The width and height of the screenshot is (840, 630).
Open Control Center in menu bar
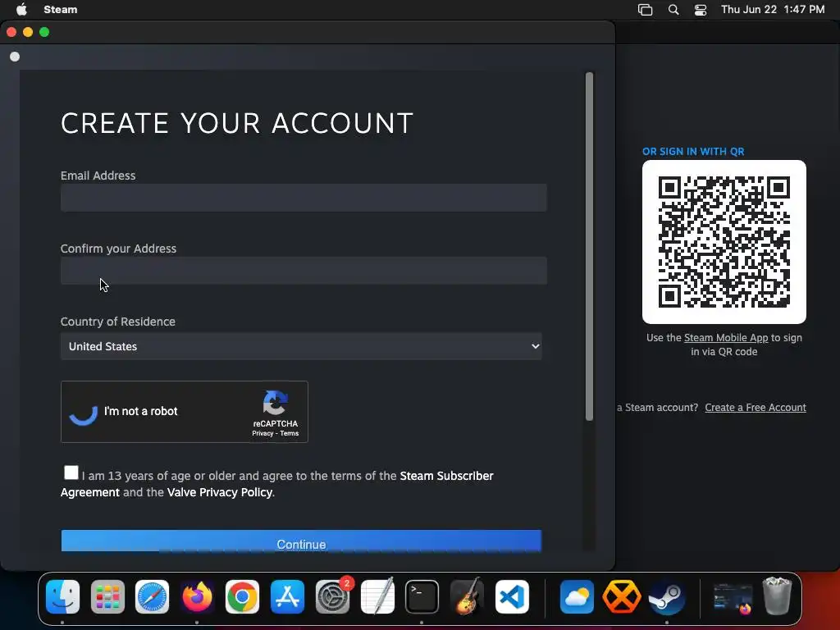[x=701, y=10]
